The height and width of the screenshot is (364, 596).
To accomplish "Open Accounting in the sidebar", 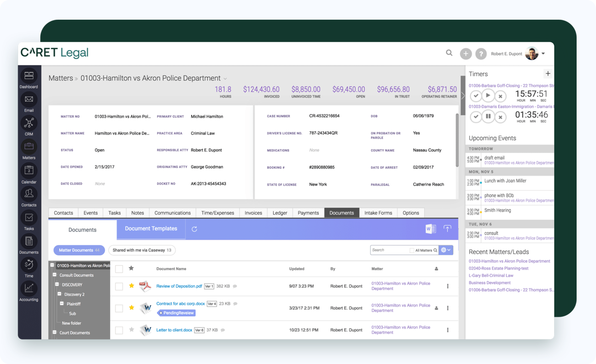I will (x=29, y=288).
